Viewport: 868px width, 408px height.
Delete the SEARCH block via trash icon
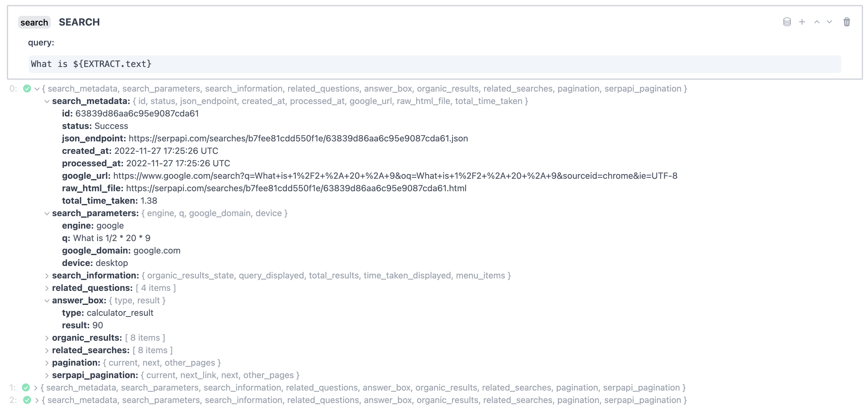click(x=847, y=22)
